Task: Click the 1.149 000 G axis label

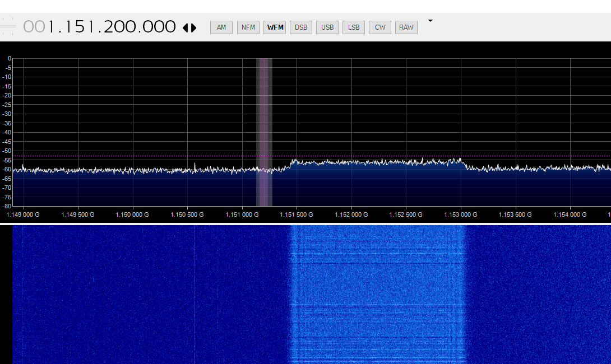Action: tap(23, 214)
